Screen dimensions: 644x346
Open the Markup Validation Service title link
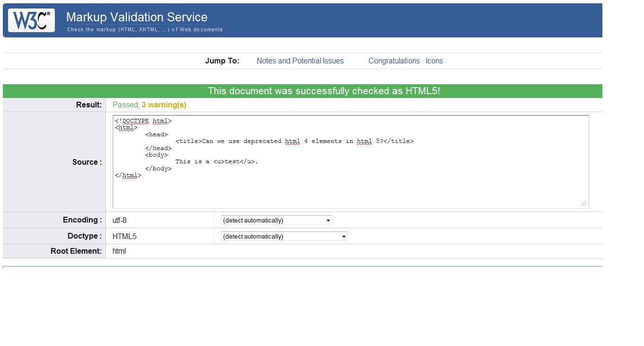coord(137,17)
